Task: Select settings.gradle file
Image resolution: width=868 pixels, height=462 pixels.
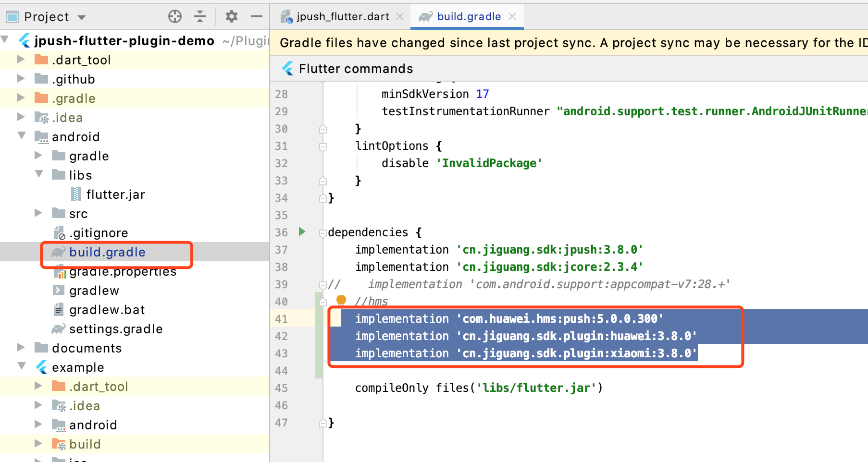Action: (116, 329)
